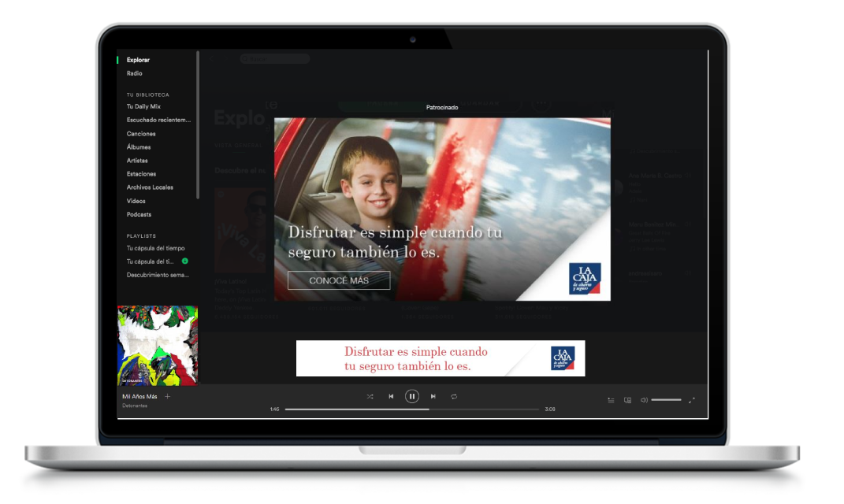Go to Videos in the library
Image resolution: width=844 pixels, height=504 pixels.
coord(136,201)
